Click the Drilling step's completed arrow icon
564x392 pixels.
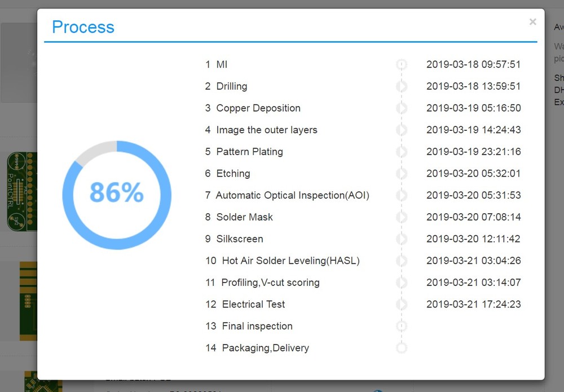402,86
